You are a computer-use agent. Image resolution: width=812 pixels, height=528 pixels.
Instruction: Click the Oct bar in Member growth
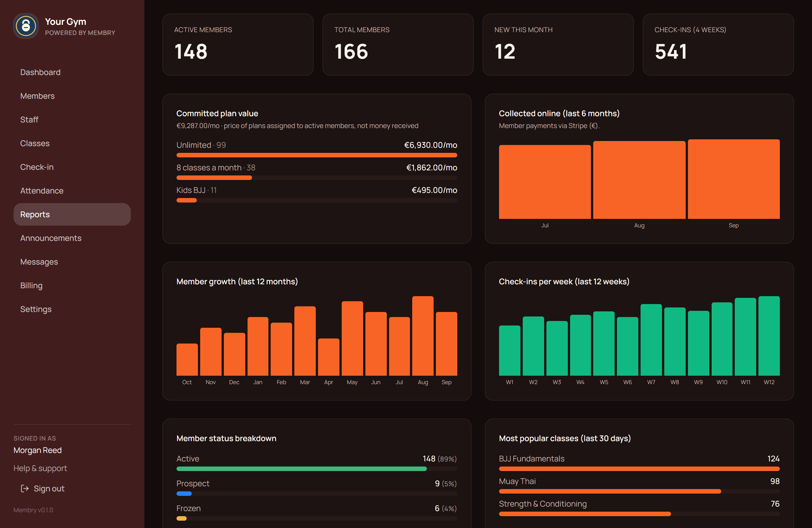point(187,360)
